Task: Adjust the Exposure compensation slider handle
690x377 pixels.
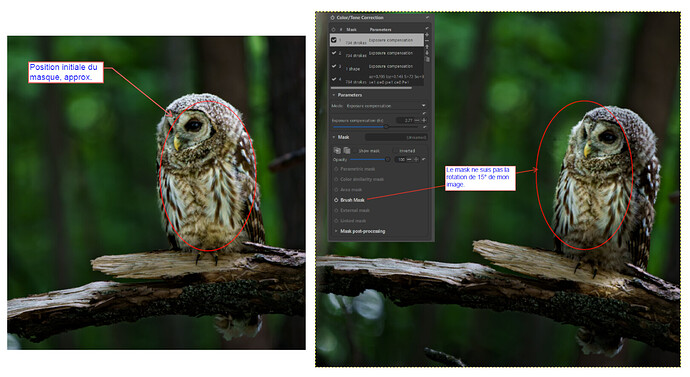Action: 386,127
